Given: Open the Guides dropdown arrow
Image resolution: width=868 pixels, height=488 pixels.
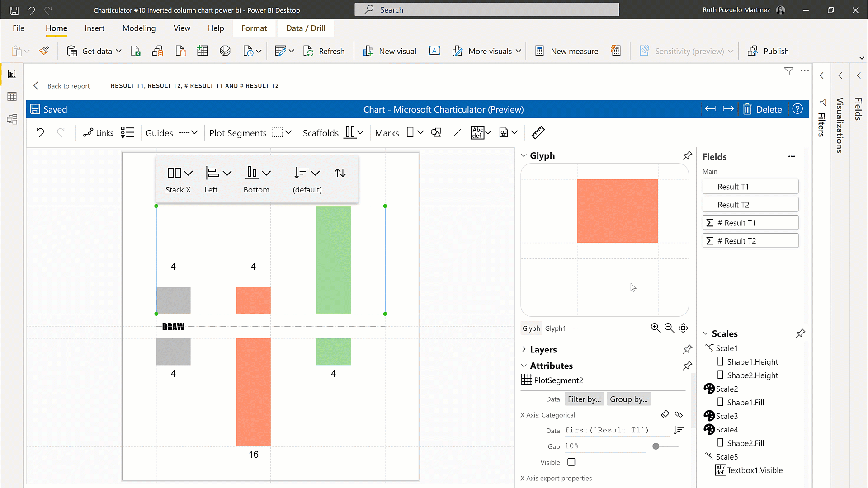Looking at the screenshot, I should (x=194, y=133).
